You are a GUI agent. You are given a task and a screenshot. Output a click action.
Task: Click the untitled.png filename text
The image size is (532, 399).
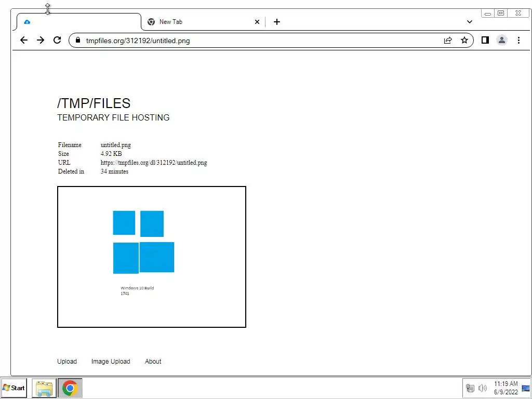[x=116, y=145]
